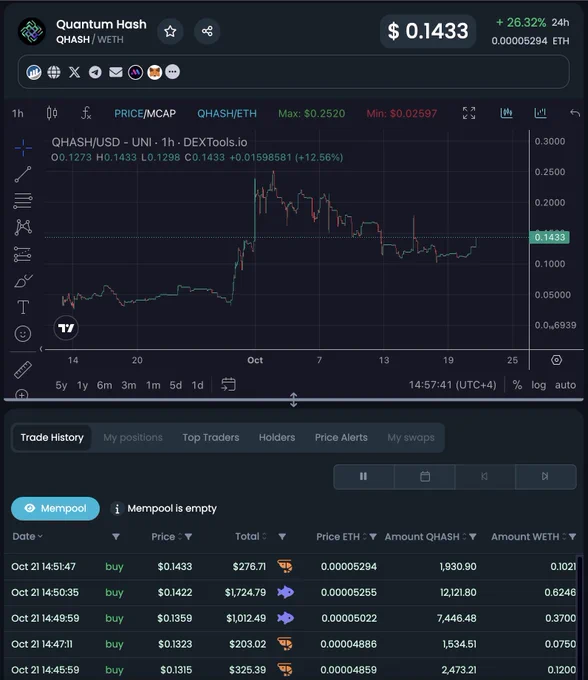Set chart range to 1y
The image size is (588, 680).
[x=82, y=385]
